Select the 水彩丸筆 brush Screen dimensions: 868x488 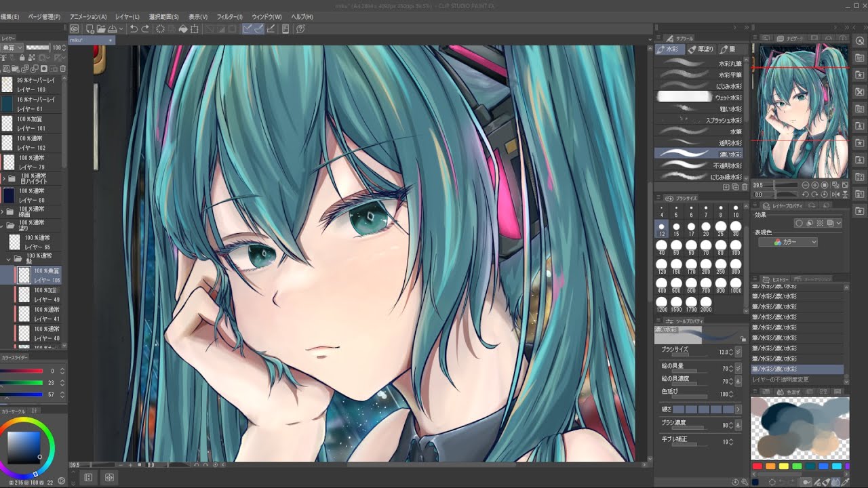[701, 63]
